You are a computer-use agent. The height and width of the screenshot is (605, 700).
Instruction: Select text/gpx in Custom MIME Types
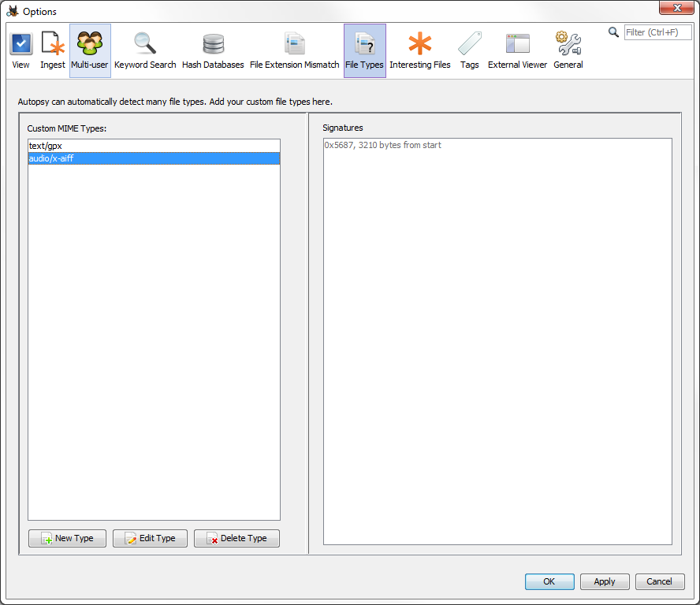[154, 146]
